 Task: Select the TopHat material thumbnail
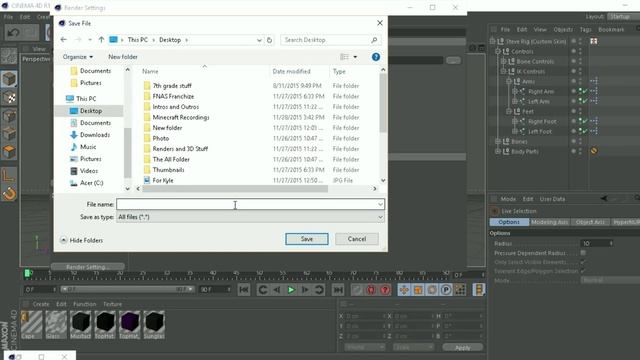tap(105, 324)
